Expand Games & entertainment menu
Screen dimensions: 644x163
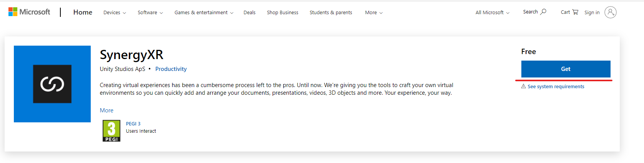pyautogui.click(x=204, y=13)
